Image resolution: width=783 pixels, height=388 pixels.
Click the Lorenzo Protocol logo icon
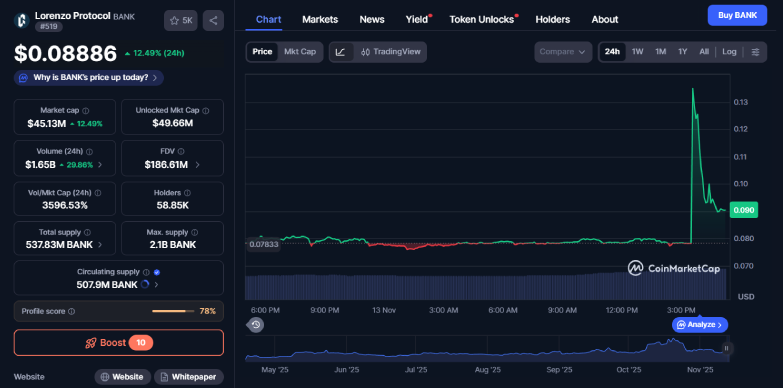pos(21,20)
